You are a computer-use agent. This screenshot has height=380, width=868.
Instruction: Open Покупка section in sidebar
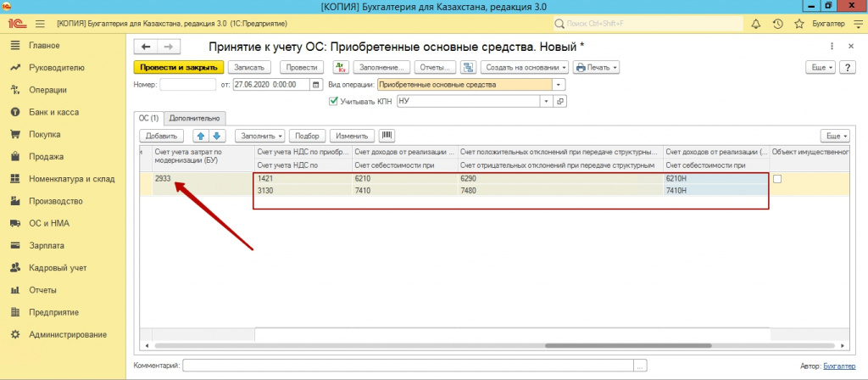[x=45, y=134]
